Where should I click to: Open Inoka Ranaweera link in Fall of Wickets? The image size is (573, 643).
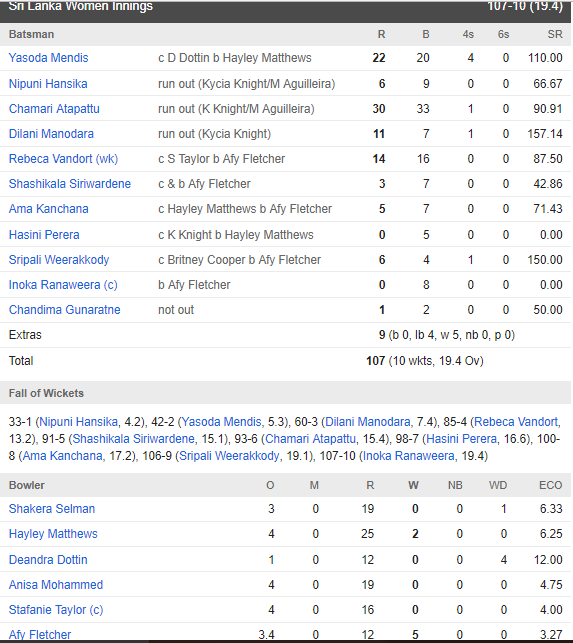(409, 456)
